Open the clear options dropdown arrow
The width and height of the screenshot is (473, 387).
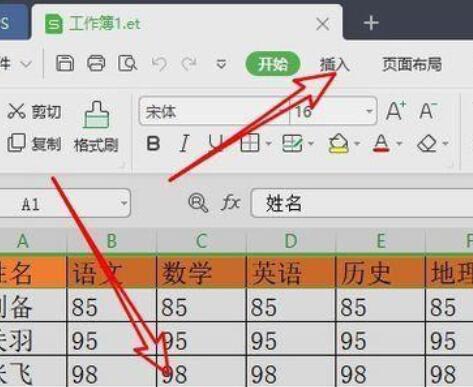pyautogui.click(x=445, y=144)
